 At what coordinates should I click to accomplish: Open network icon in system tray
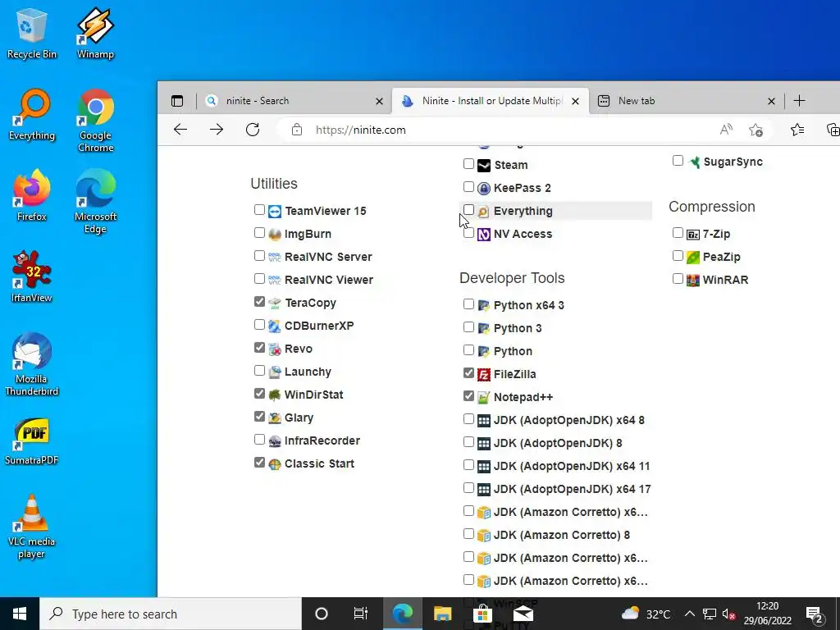tap(710, 614)
